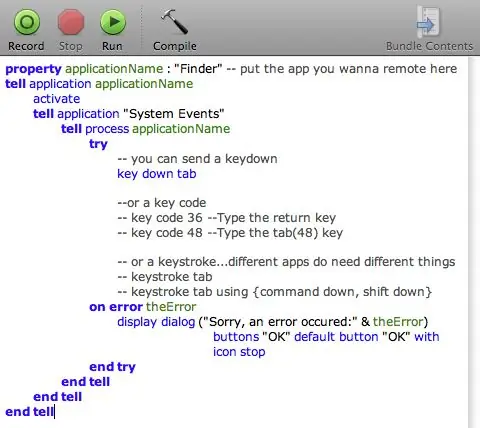Open Bundle Contents drawer icon
The height and width of the screenshot is (428, 480).
(x=428, y=22)
